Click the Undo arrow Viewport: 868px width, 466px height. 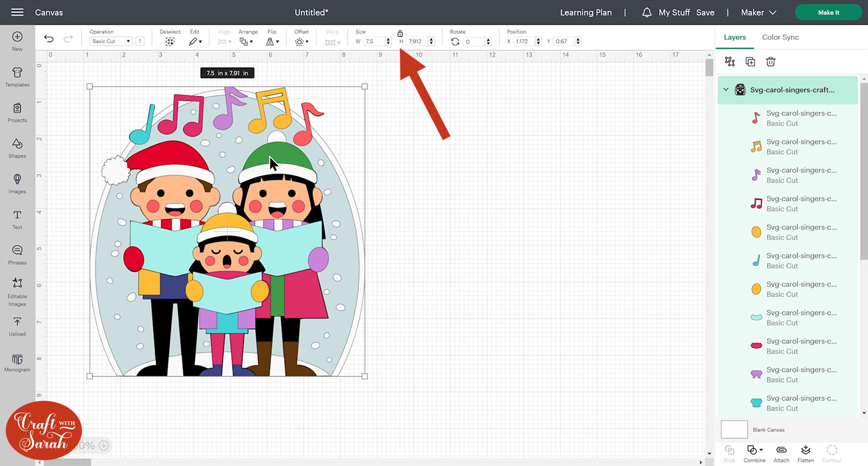[49, 39]
